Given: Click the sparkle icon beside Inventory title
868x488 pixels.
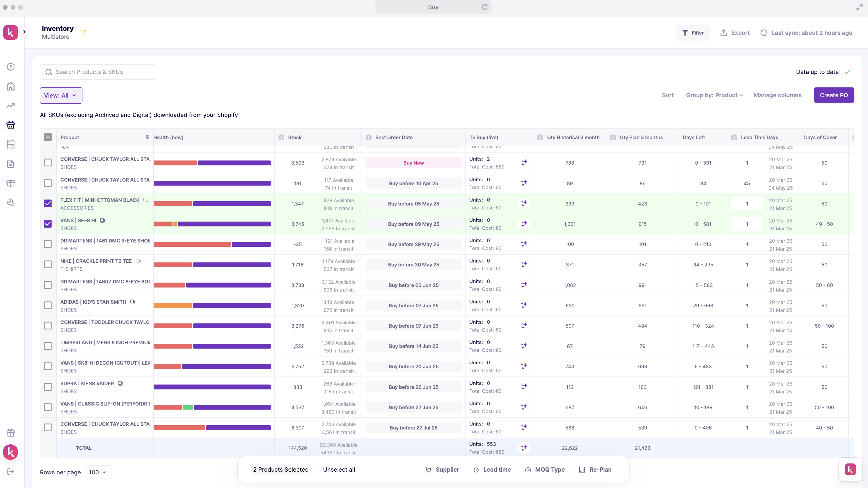Looking at the screenshot, I should (84, 32).
